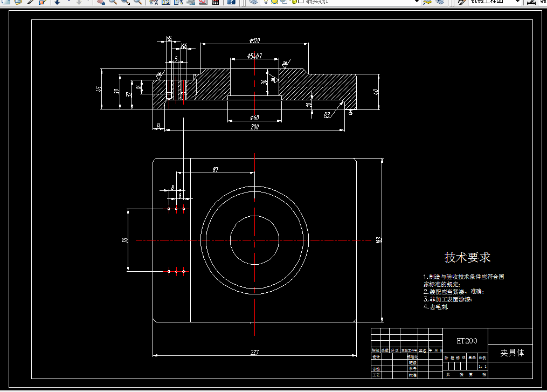Toggle the layer on/off lightbulb
The height and width of the screenshot is (392, 547).
pyautogui.click(x=266, y=2)
